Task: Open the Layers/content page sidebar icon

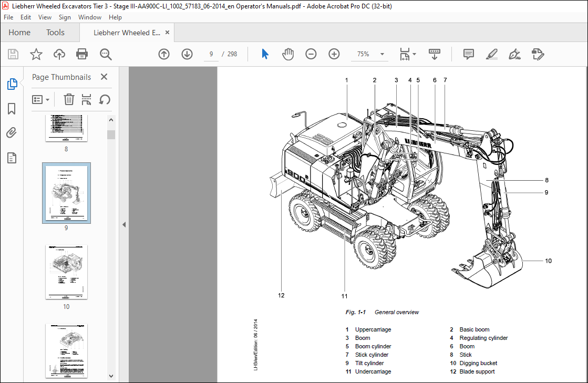Action: click(x=12, y=158)
